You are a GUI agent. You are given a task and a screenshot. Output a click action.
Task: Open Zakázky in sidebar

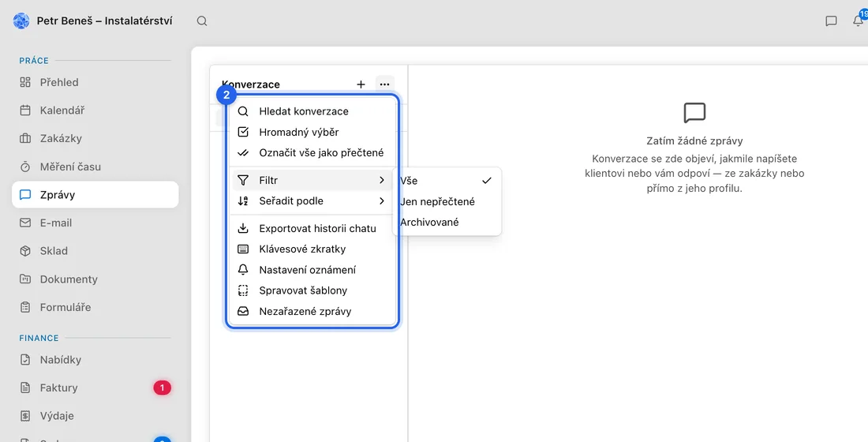pos(95,138)
